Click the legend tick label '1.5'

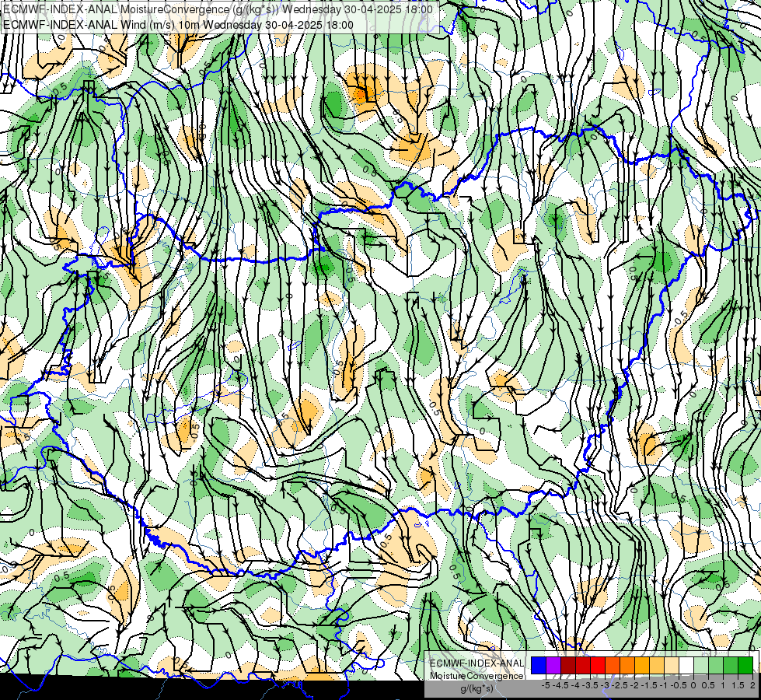click(738, 685)
